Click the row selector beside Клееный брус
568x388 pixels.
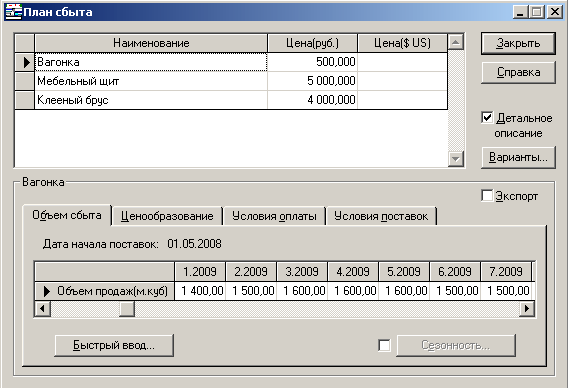tap(25, 100)
